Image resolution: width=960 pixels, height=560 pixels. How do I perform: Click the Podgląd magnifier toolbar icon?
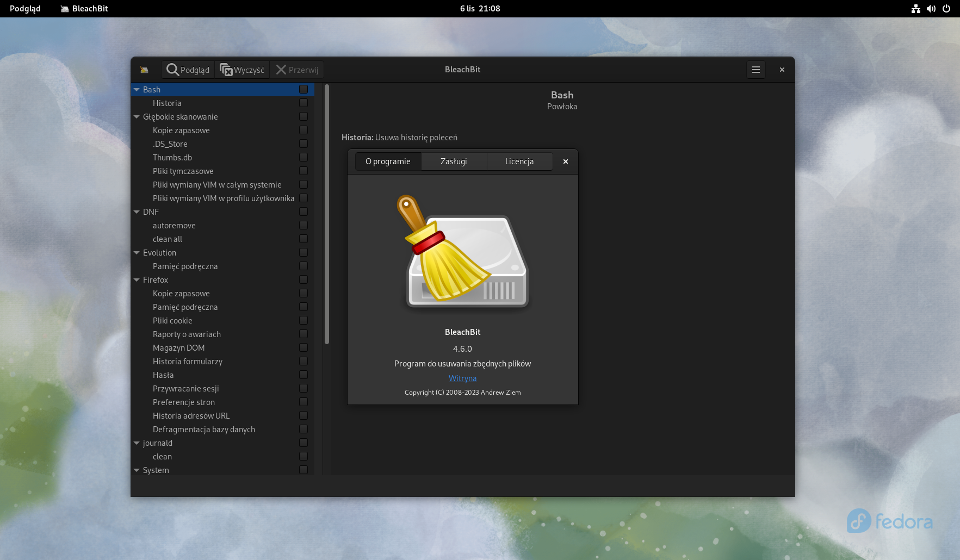[173, 70]
